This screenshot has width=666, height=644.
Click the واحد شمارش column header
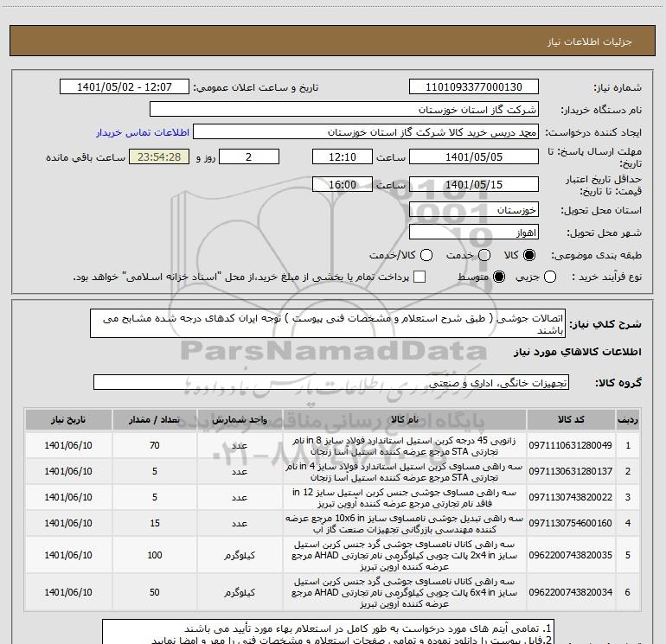(240, 420)
